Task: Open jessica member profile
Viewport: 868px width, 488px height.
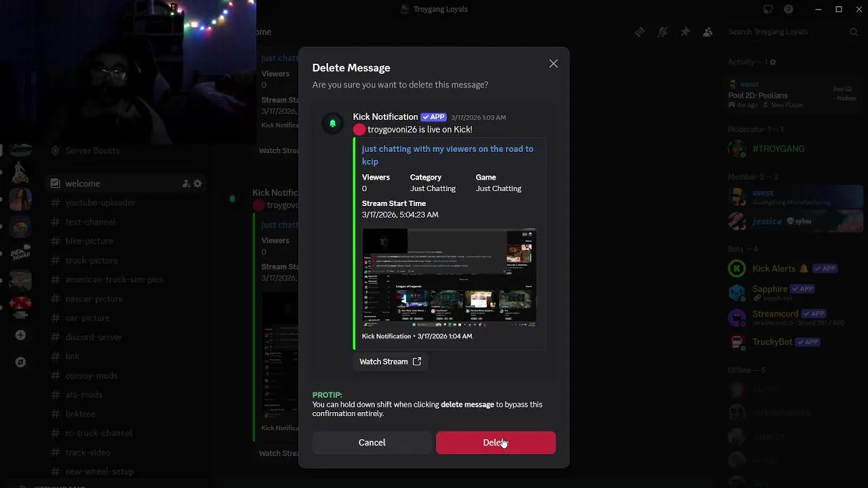Action: tap(794, 221)
